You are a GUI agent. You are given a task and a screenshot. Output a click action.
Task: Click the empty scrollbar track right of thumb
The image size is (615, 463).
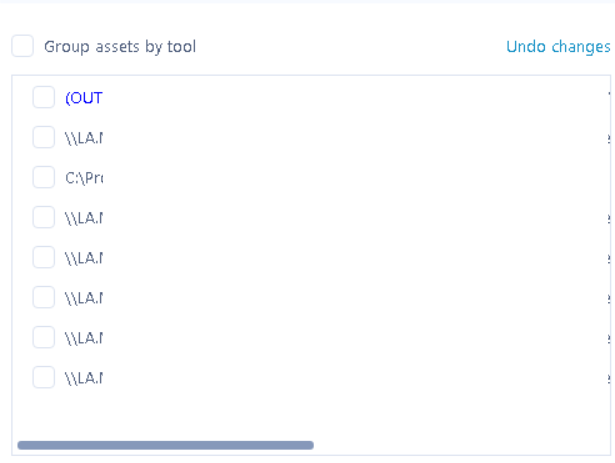pyautogui.click(x=460, y=445)
